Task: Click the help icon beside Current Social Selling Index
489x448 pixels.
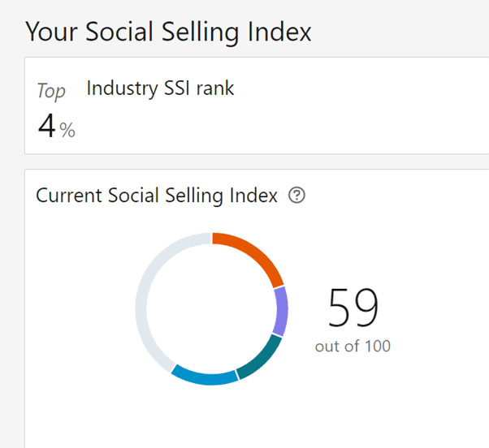Action: 297,196
